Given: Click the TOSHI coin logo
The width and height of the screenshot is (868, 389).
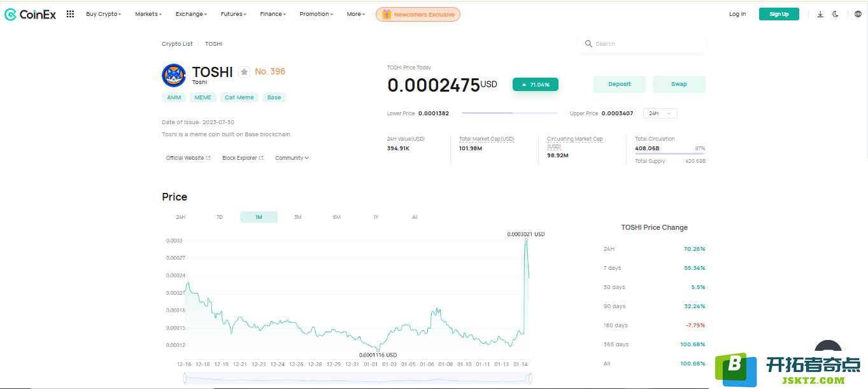Looking at the screenshot, I should pyautogui.click(x=174, y=76).
